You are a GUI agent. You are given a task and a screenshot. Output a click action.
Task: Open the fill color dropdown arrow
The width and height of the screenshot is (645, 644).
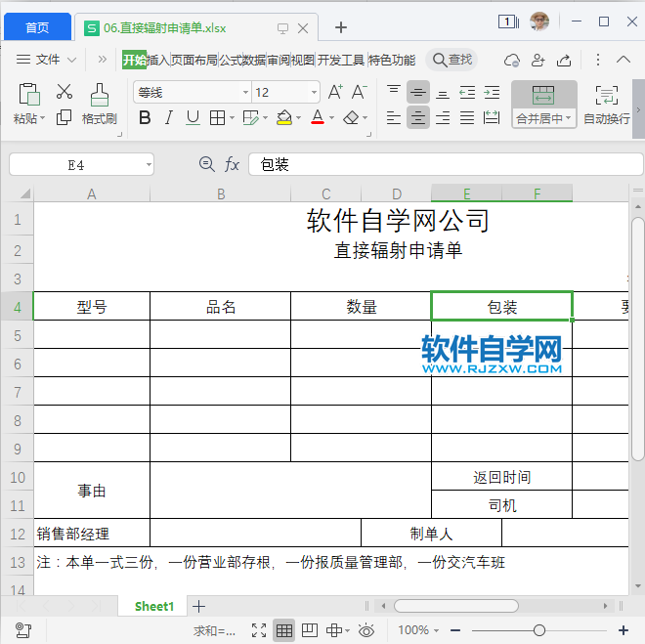[299, 118]
